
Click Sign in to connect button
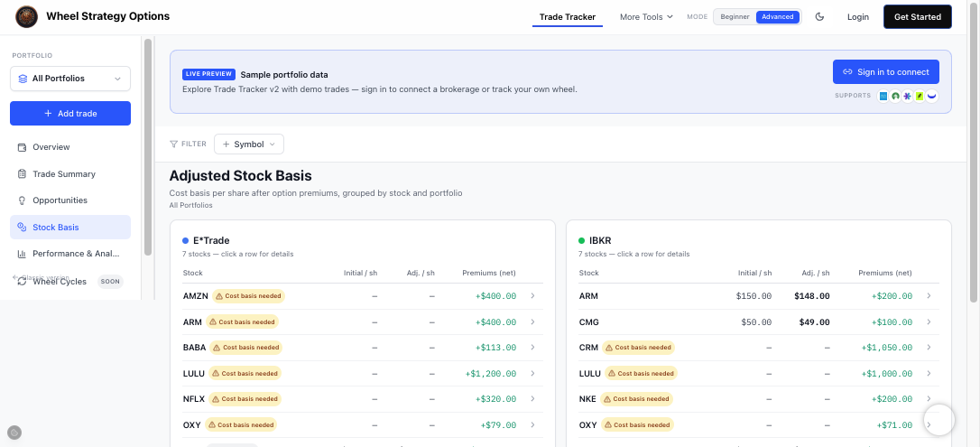(x=885, y=72)
